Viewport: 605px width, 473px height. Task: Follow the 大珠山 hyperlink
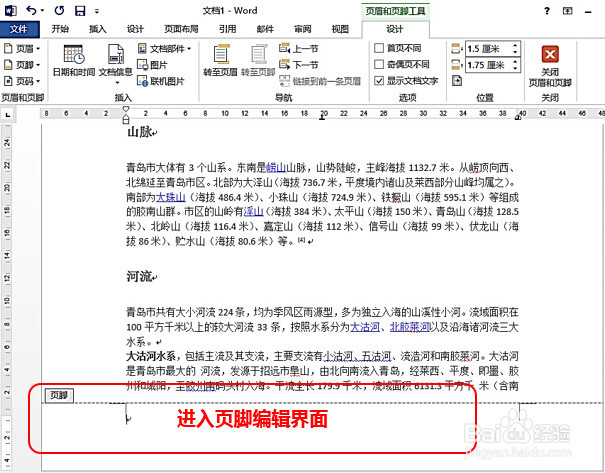pyautogui.click(x=171, y=197)
